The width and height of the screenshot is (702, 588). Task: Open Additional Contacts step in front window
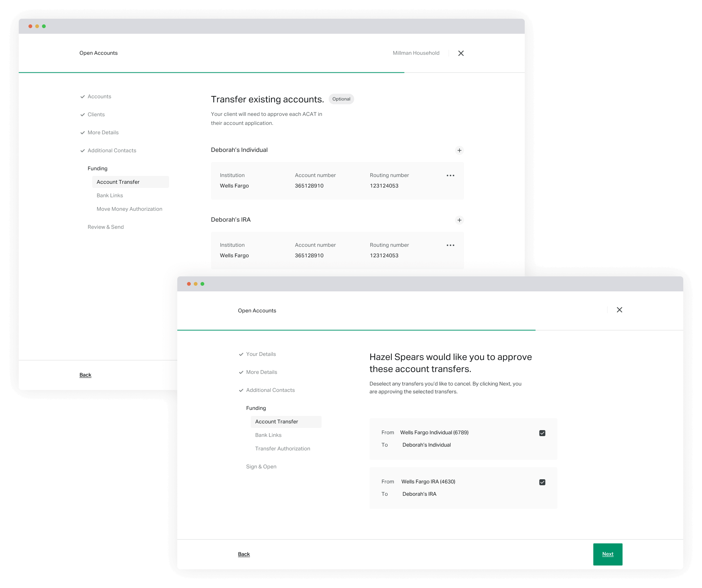pyautogui.click(x=271, y=390)
